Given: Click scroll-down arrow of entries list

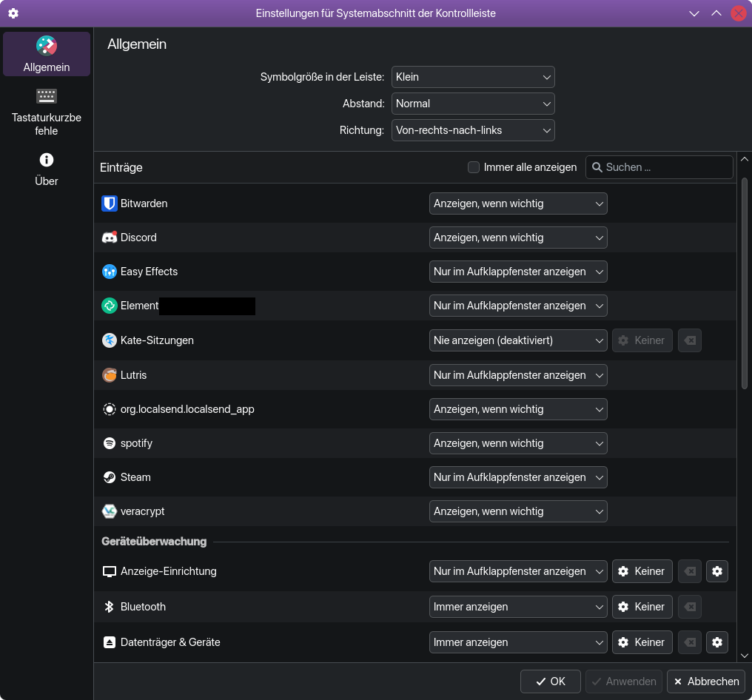Looking at the screenshot, I should pyautogui.click(x=745, y=656).
